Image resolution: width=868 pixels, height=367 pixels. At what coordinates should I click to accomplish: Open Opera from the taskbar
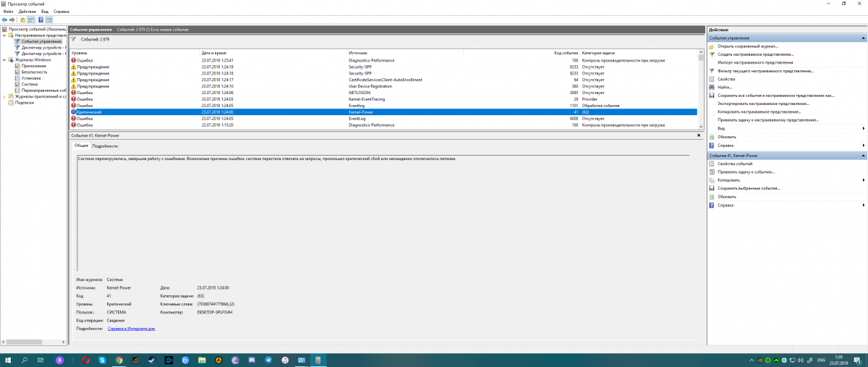coord(85,360)
